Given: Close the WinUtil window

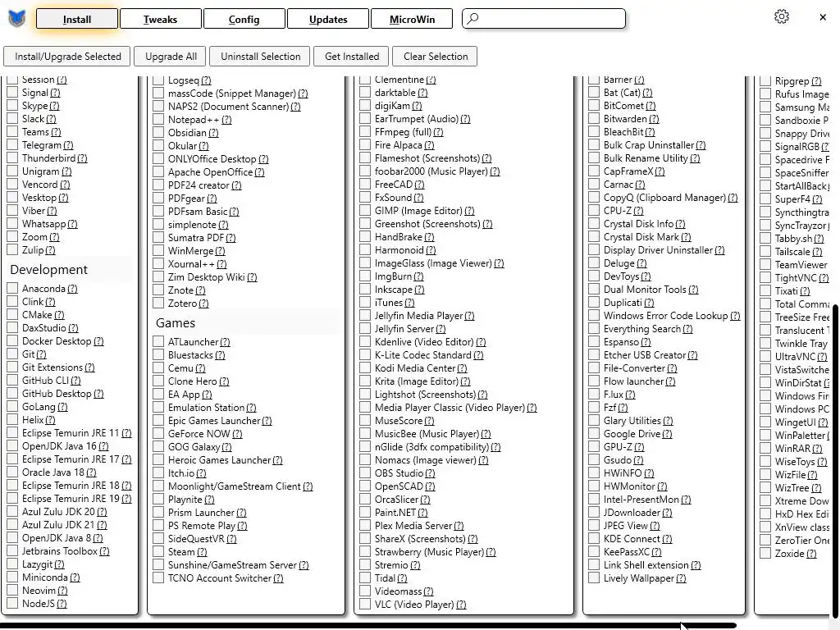Looking at the screenshot, I should coord(823,17).
